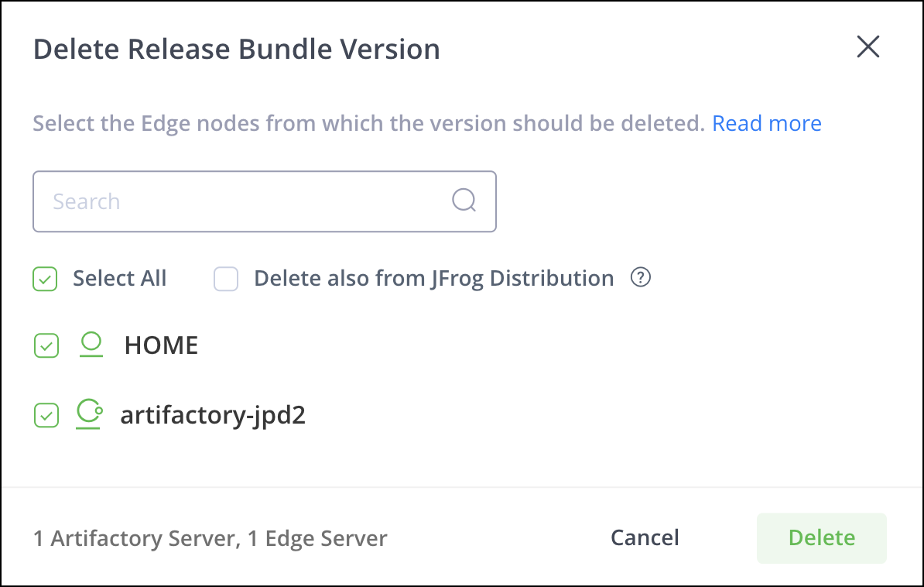Open the Read more documentation link
This screenshot has height=587, width=924.
pos(766,122)
